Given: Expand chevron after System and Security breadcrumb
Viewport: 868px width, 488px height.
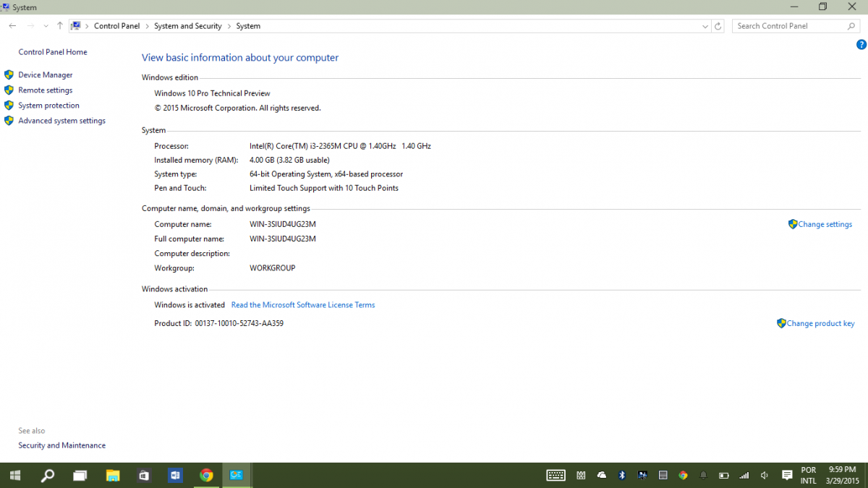Looking at the screenshot, I should pos(229,26).
